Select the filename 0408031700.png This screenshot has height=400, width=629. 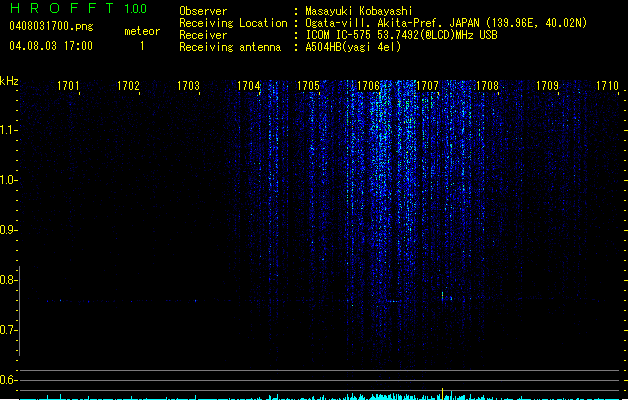[51, 26]
